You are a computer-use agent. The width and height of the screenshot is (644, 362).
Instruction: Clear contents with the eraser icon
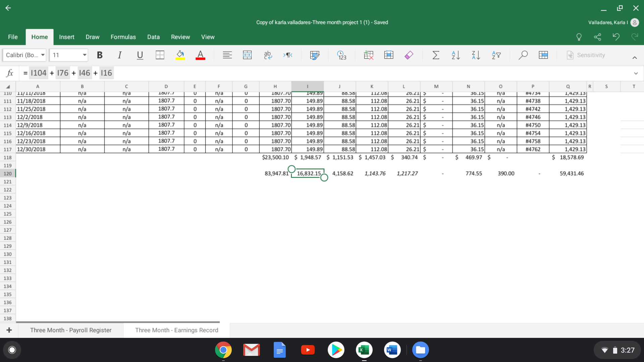[x=409, y=55]
